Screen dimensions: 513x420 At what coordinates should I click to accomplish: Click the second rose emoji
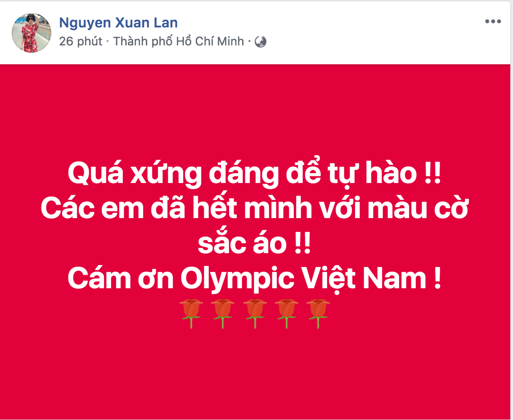[x=222, y=313]
